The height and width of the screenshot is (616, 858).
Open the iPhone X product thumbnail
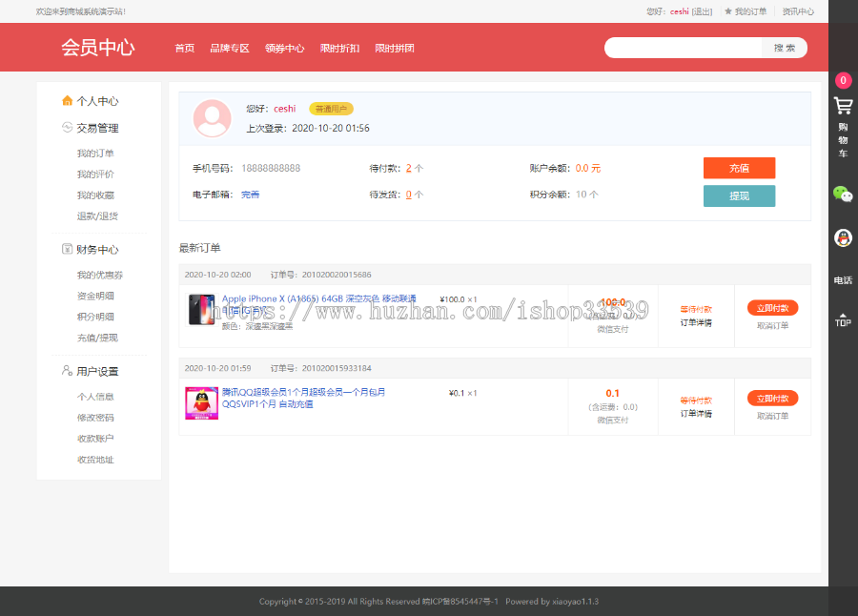click(x=201, y=310)
